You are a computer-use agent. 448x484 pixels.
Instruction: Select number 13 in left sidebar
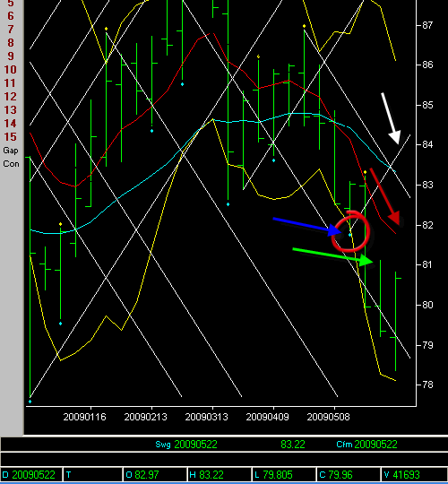point(10,110)
